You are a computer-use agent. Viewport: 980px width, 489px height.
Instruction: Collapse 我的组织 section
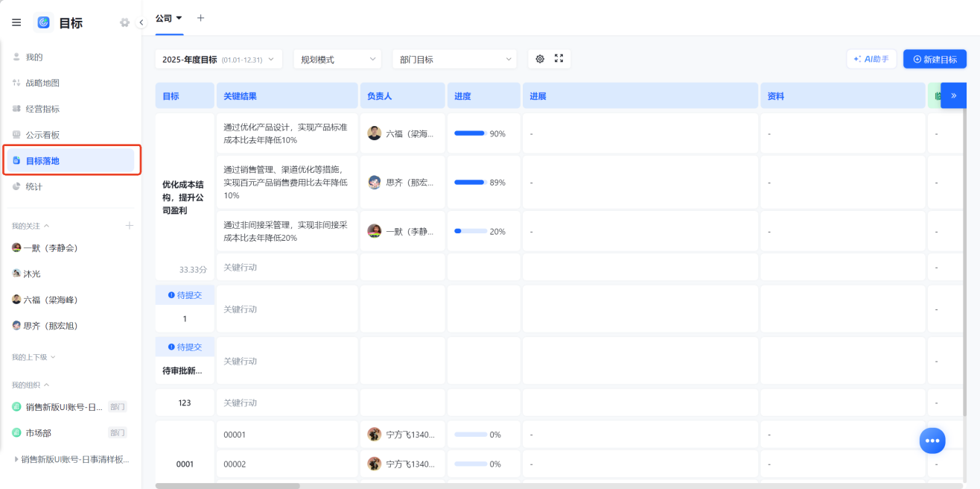31,385
